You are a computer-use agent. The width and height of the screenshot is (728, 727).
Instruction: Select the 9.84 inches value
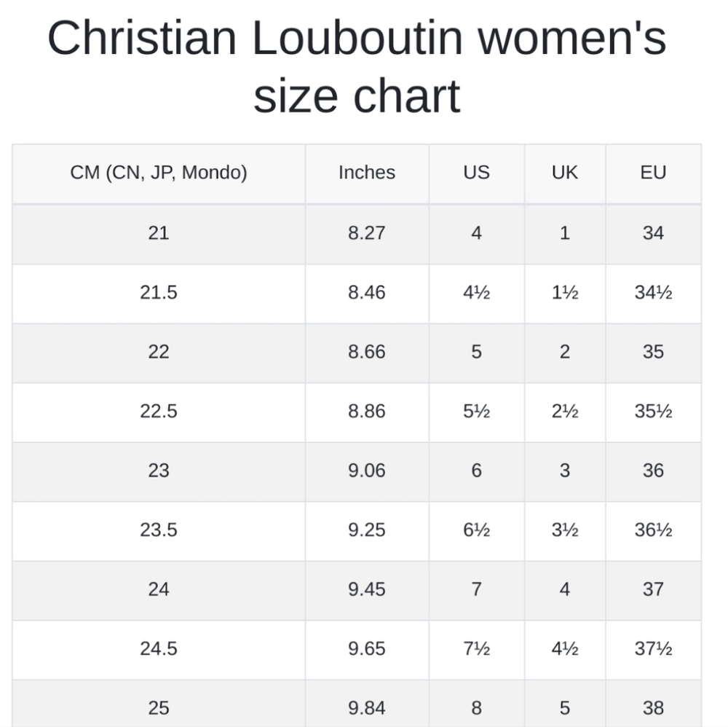(367, 707)
